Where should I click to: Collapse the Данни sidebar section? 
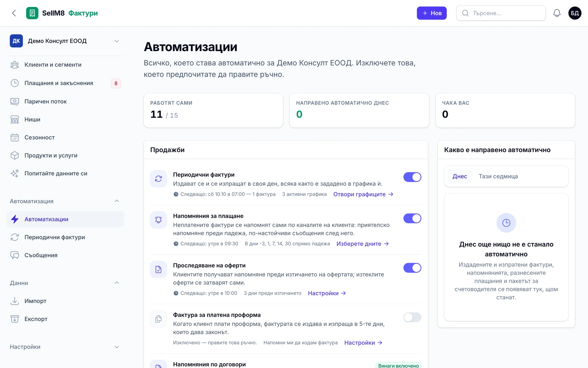point(65,283)
